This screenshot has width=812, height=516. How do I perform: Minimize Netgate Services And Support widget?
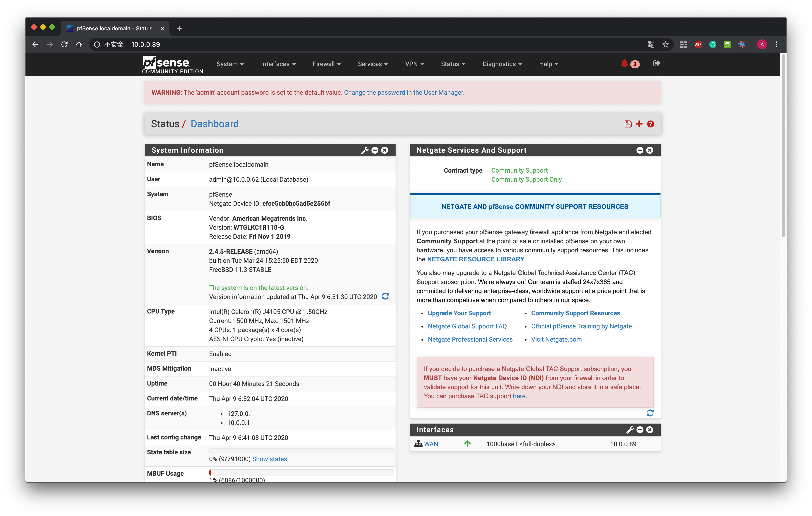(x=640, y=150)
